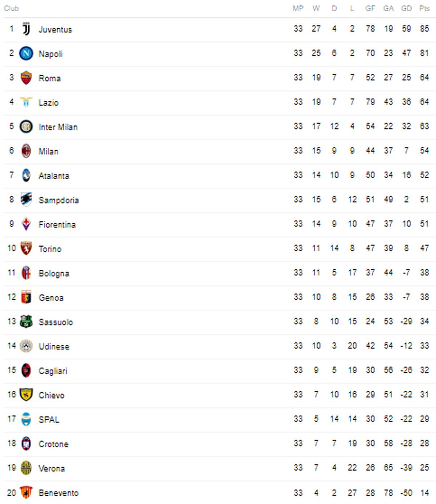Image resolution: width=436 pixels, height=504 pixels.
Task: Open the Atalanta team link
Action: (x=54, y=176)
